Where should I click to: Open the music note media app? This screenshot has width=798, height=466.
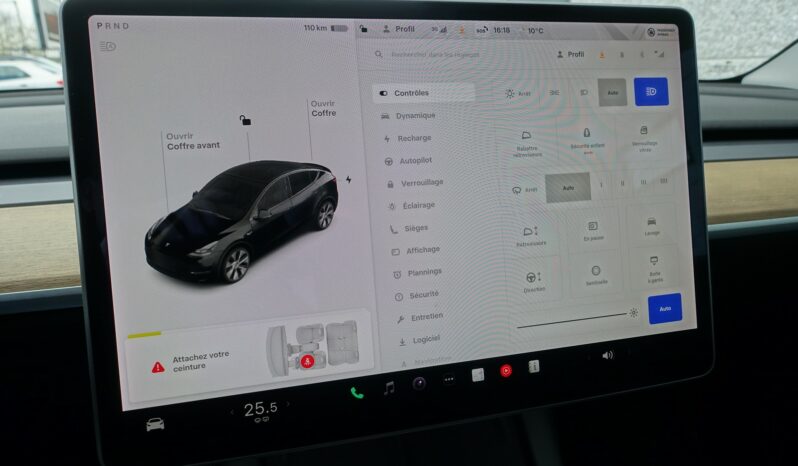[x=389, y=388]
